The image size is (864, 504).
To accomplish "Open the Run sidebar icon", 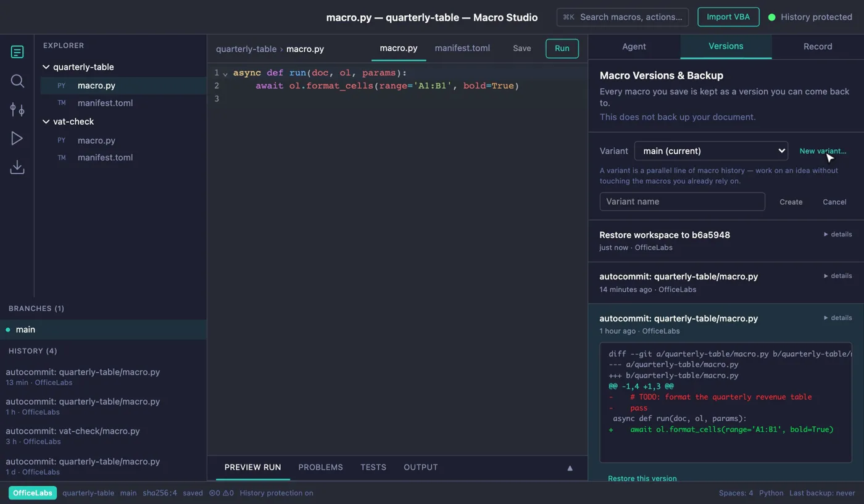I will 17,138.
